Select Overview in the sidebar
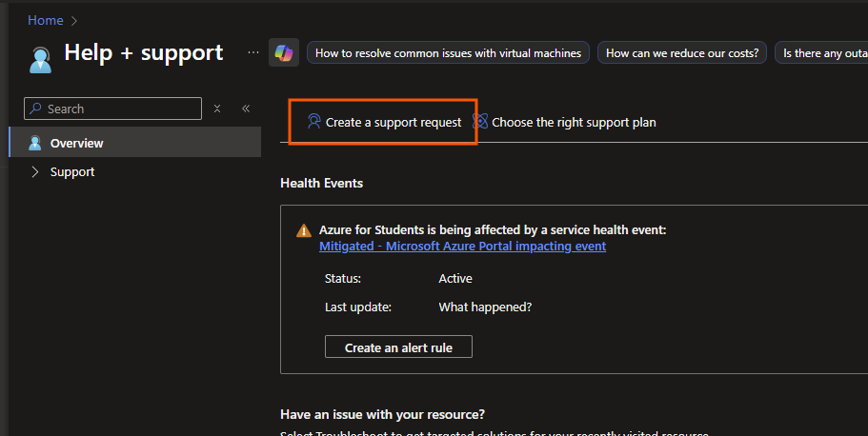This screenshot has height=436, width=868. 135,142
